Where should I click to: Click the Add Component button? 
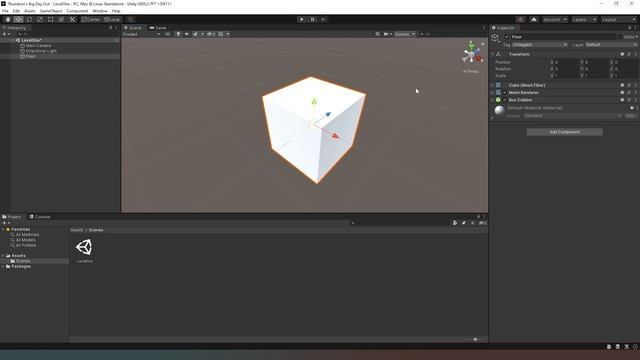point(564,132)
